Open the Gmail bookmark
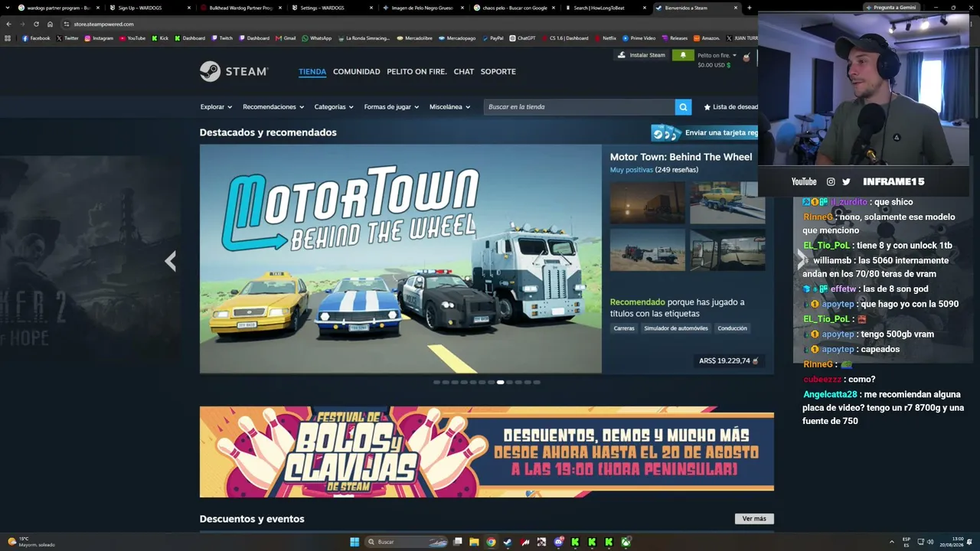 coord(286,38)
